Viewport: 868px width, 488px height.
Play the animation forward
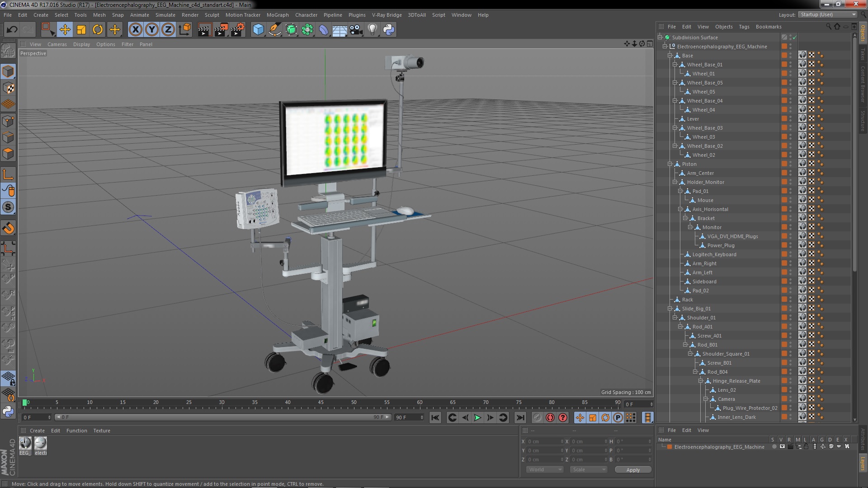[x=477, y=418]
